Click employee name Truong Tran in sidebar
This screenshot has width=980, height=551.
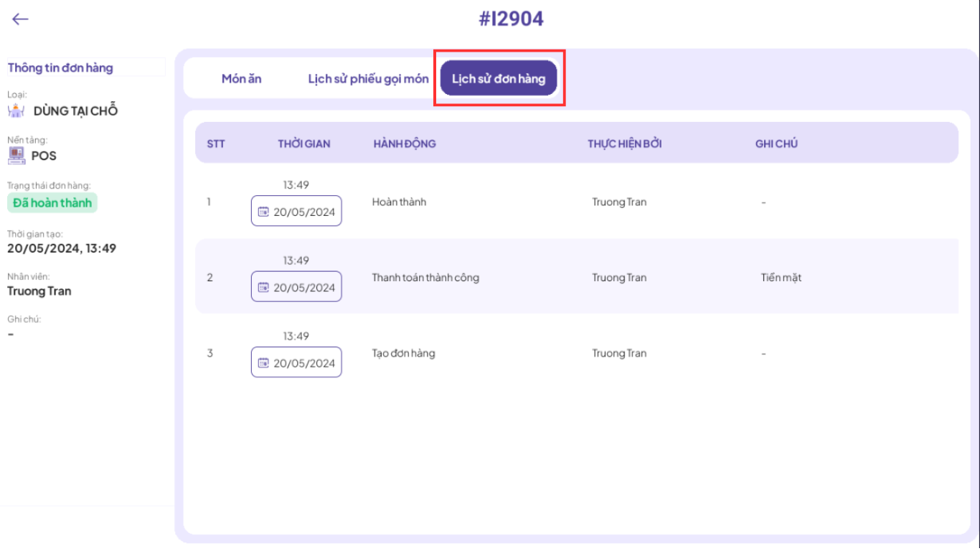click(x=39, y=291)
